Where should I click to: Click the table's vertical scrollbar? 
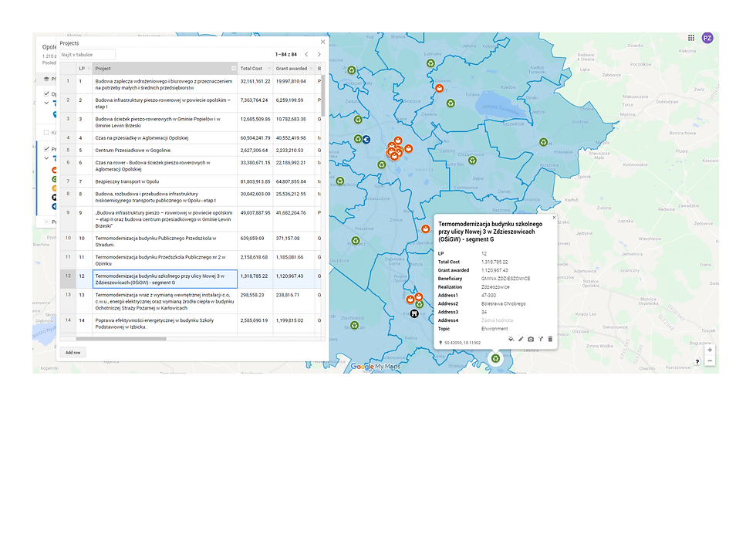pos(323,94)
